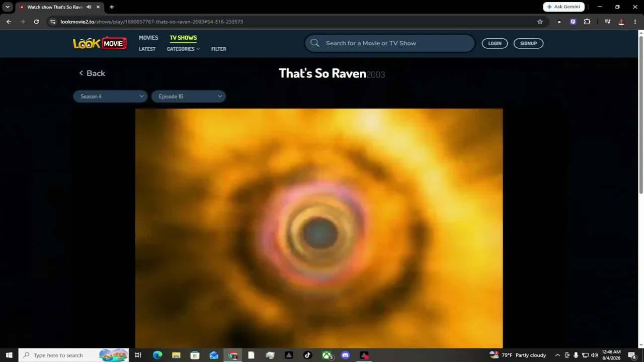The image size is (644, 362).
Task: Click the LookMovie logo
Action: pyautogui.click(x=100, y=44)
